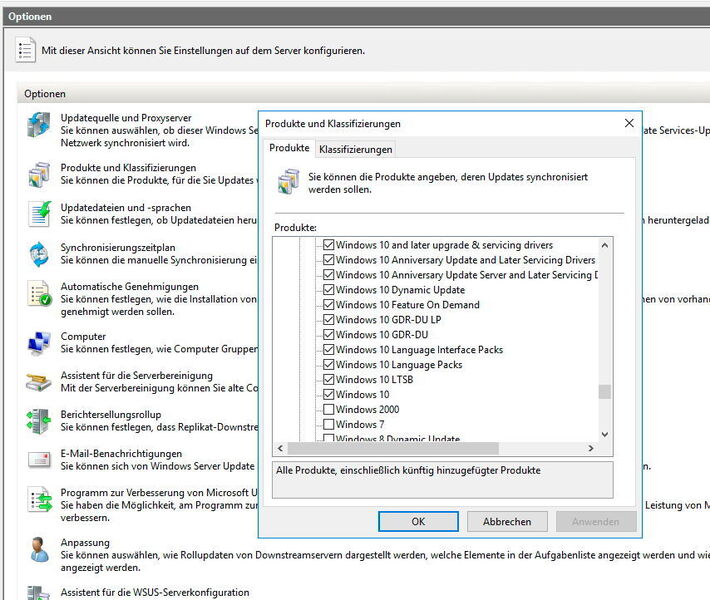
Task: Uncheck Windows 10 LTSB
Action: (329, 379)
